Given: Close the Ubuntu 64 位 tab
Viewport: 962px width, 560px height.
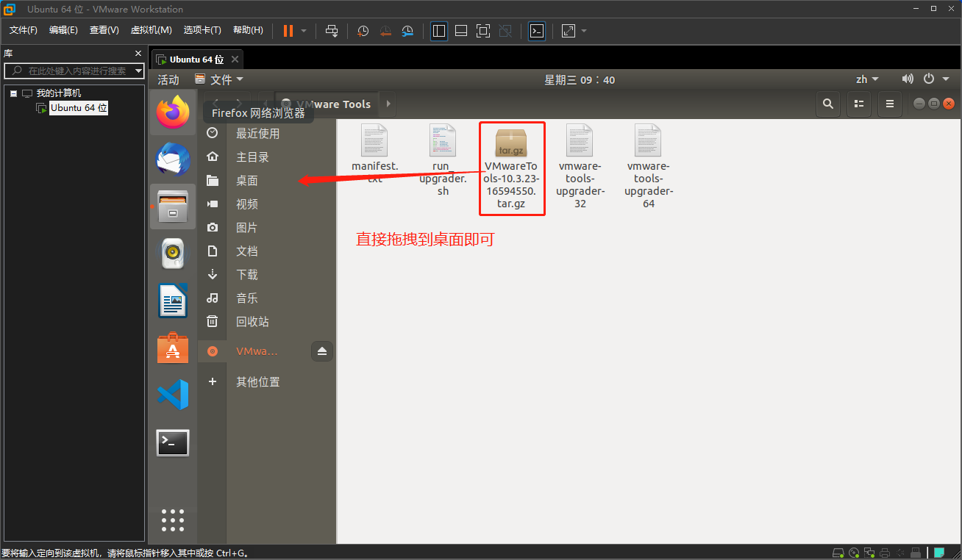Looking at the screenshot, I should coord(235,60).
